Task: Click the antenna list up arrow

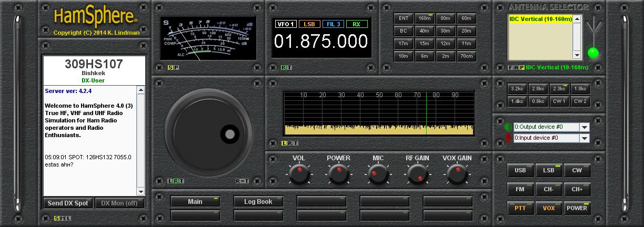Action: 577,19
